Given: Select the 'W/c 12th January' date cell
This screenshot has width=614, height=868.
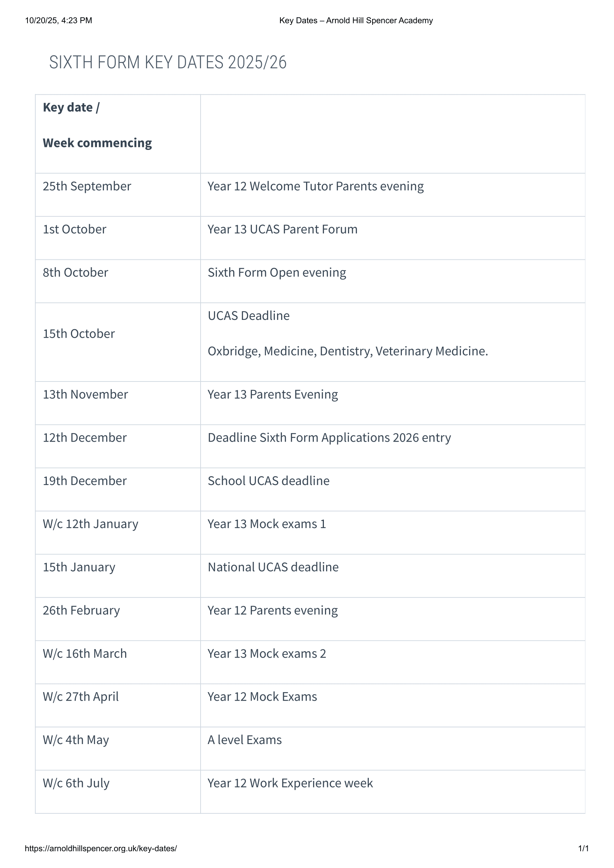Looking at the screenshot, I should tap(90, 524).
